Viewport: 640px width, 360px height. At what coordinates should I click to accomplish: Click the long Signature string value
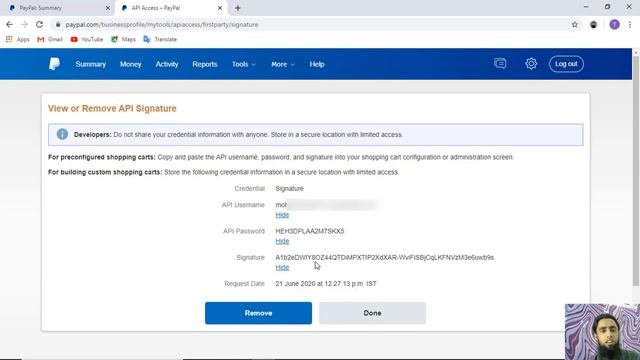tap(384, 258)
